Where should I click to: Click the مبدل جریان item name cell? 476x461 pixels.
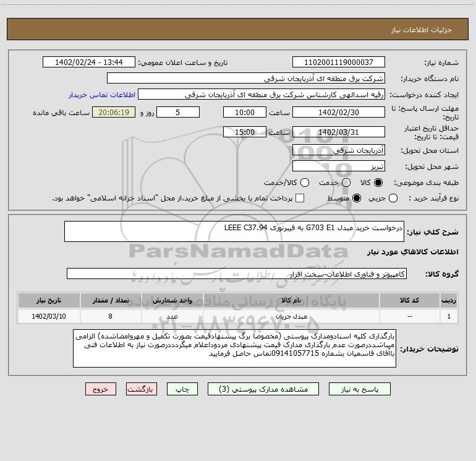click(291, 316)
